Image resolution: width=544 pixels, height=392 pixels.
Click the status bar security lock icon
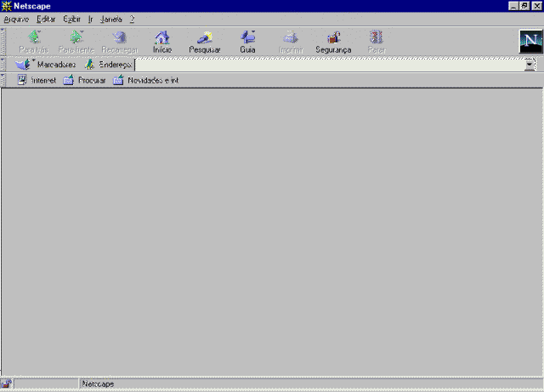(x=6, y=383)
